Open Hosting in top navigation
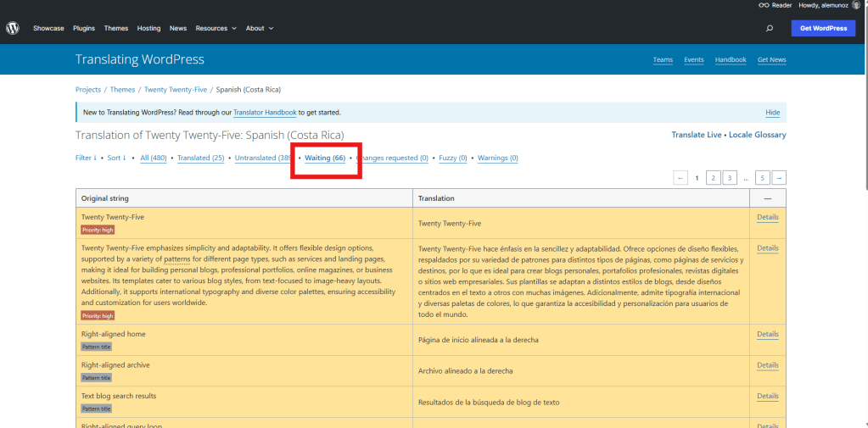Screen dimensions: 868x428 click(149, 28)
